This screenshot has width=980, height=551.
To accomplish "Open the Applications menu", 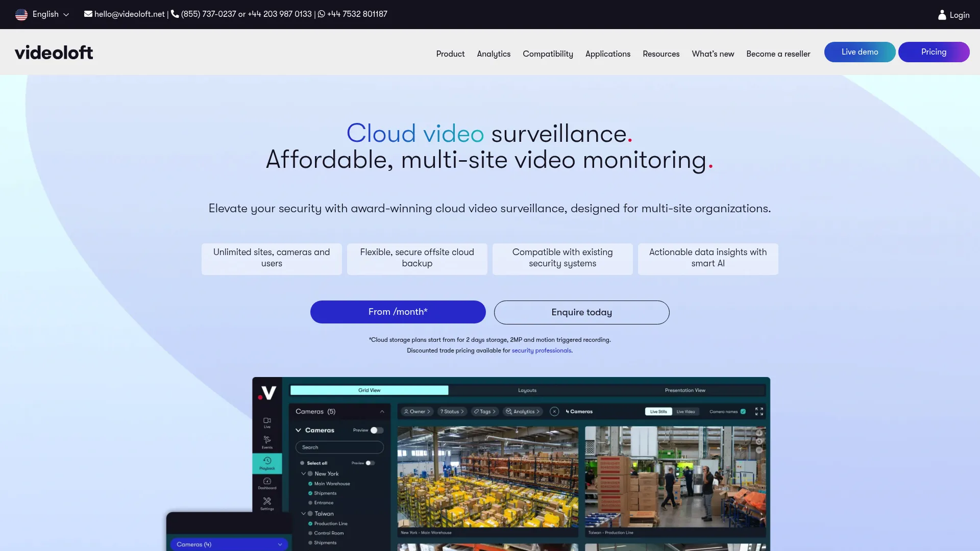I will coord(608,54).
